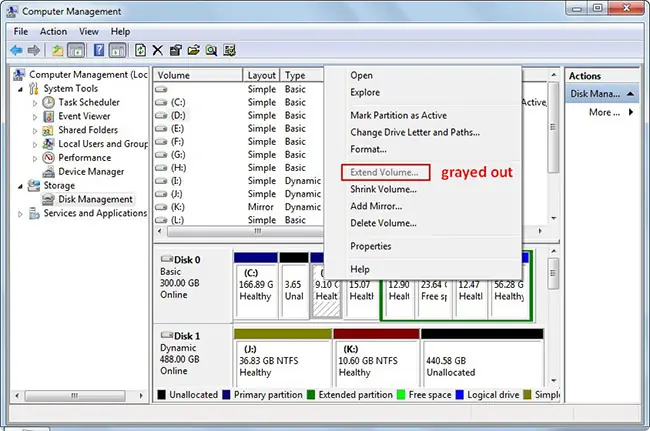Select the (J:) 36.83 GB NTFS partition

tap(283, 358)
